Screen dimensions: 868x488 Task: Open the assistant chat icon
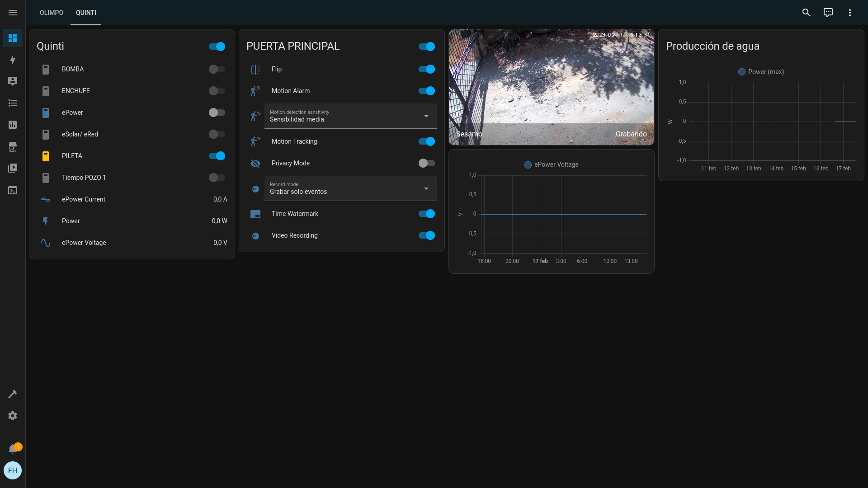828,13
